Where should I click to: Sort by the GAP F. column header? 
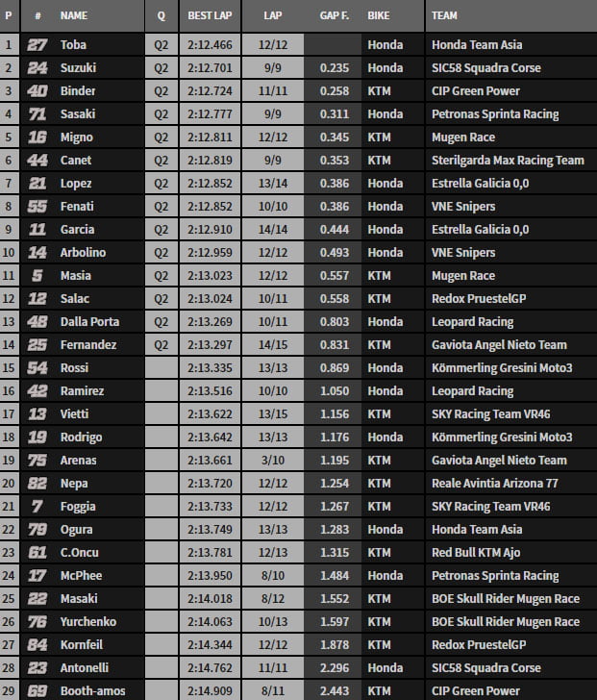click(334, 16)
